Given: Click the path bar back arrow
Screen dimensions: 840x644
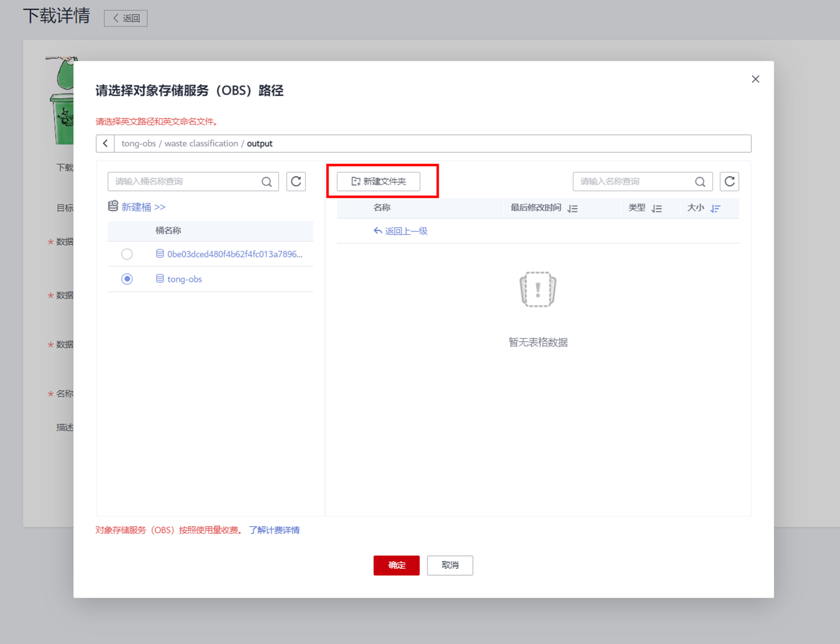Looking at the screenshot, I should 105,143.
